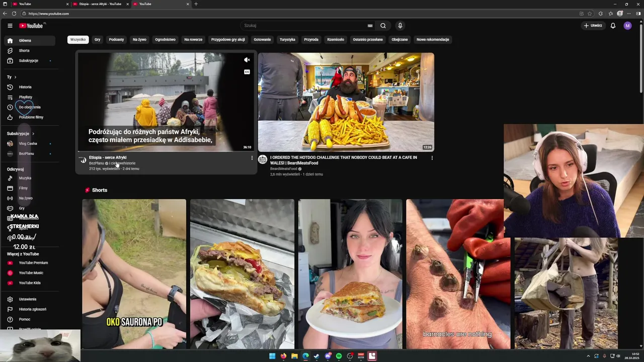Add this page to browser favorites

pos(590,14)
